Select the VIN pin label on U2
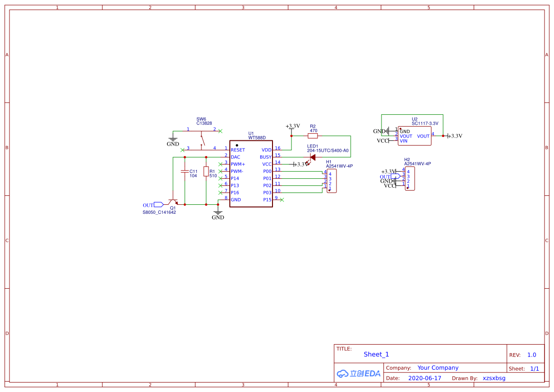The width and height of the screenshot is (554, 392). coord(403,141)
